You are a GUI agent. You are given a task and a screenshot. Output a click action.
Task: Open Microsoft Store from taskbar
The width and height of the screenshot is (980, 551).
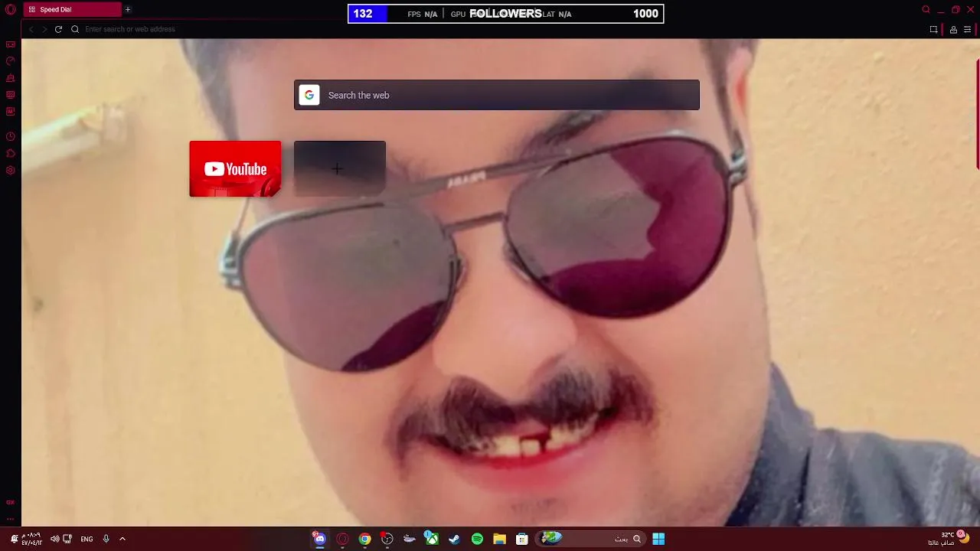[521, 539]
